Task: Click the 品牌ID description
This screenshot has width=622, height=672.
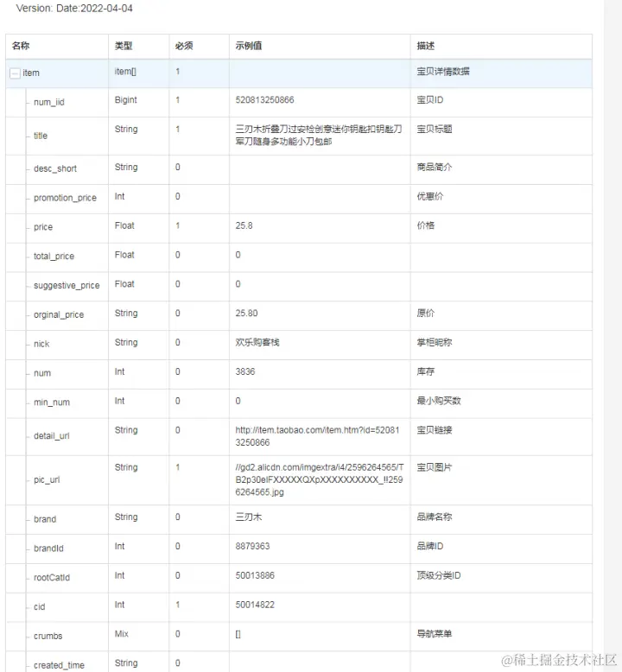Action: point(430,546)
